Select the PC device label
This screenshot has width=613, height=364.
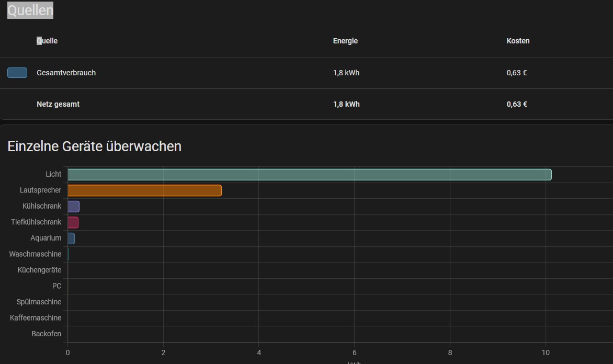[x=56, y=286]
